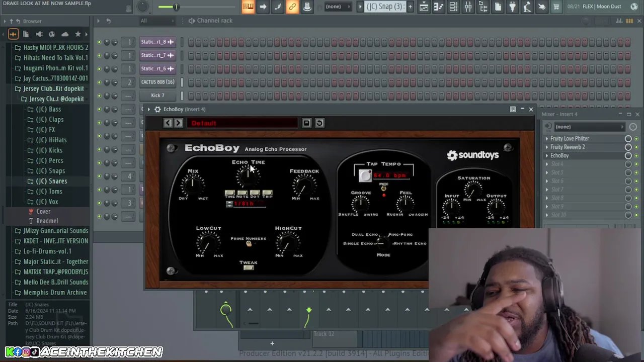Open the EchoBoy detached window grid icon
644x362 pixels.
click(x=513, y=109)
